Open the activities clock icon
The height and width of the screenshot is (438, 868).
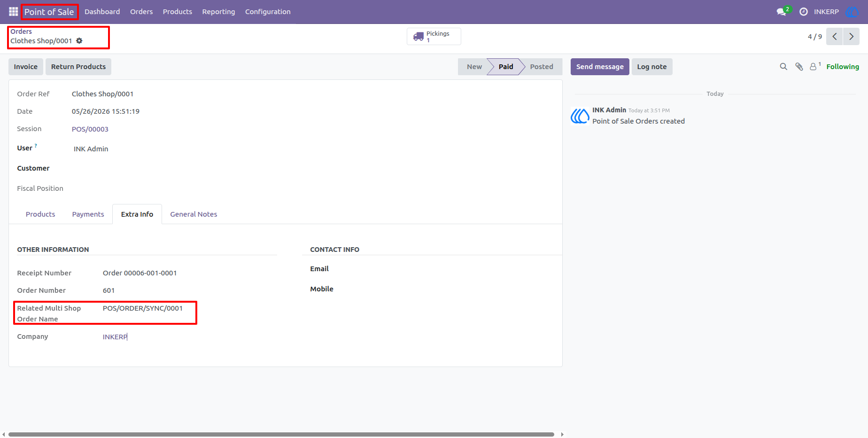pos(804,12)
